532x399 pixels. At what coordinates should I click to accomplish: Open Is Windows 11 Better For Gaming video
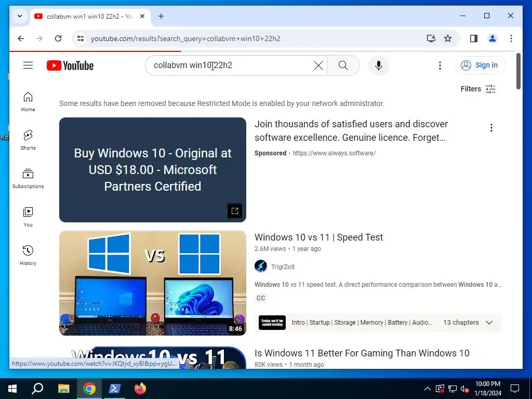362,353
